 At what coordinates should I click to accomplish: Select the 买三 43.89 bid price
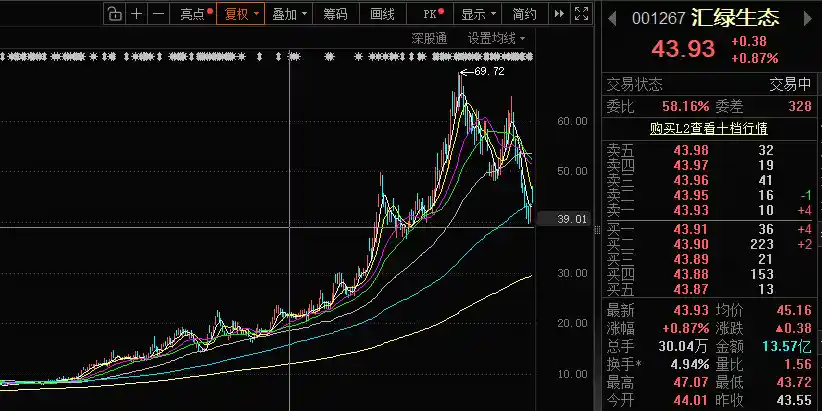click(x=691, y=259)
